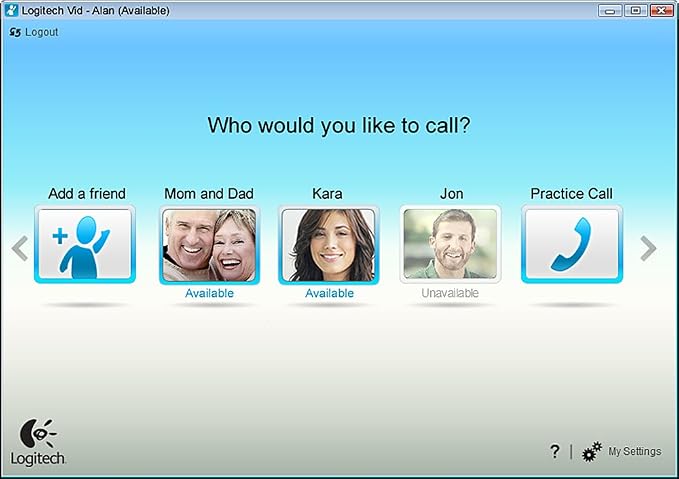Show previous contacts with left arrow

(20, 249)
